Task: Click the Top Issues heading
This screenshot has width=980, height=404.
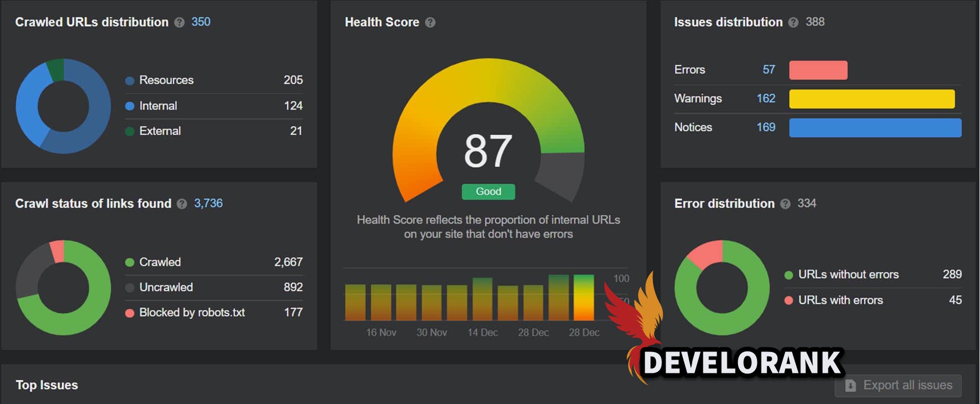Action: click(x=47, y=385)
